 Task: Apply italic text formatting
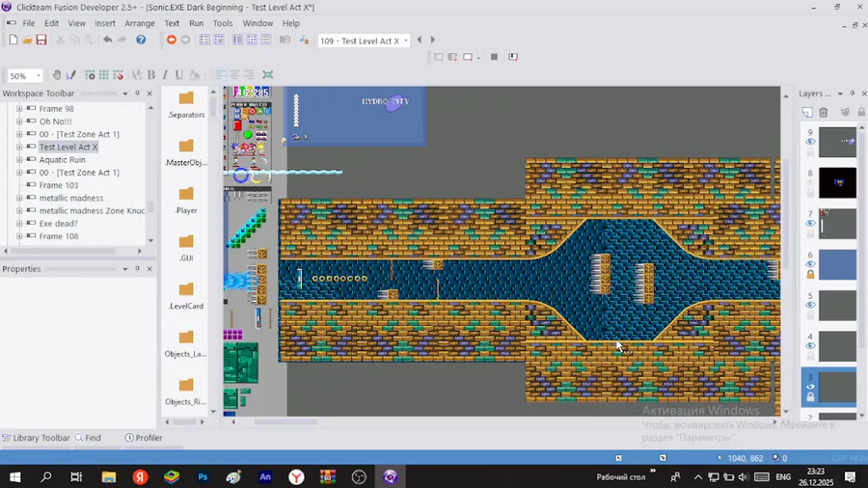(165, 74)
